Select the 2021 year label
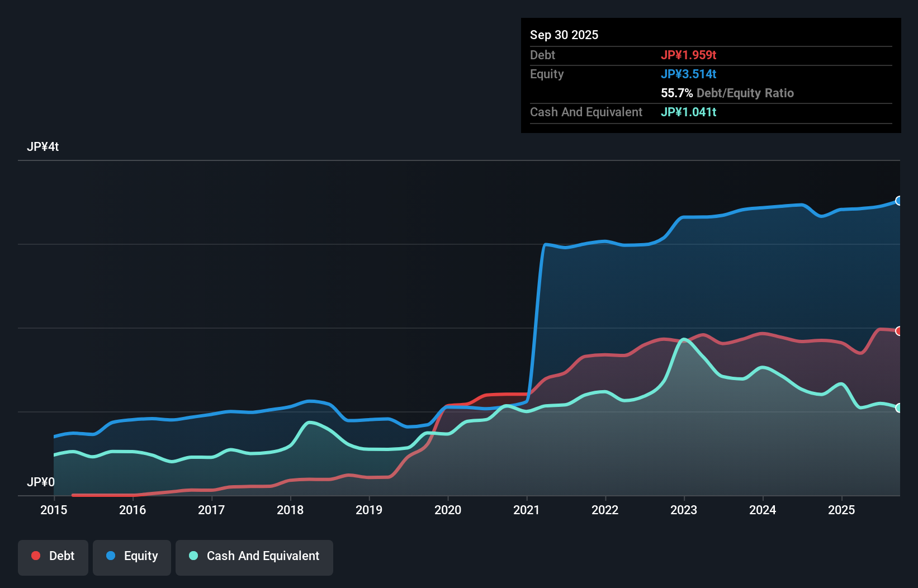This screenshot has height=588, width=918. tap(526, 510)
